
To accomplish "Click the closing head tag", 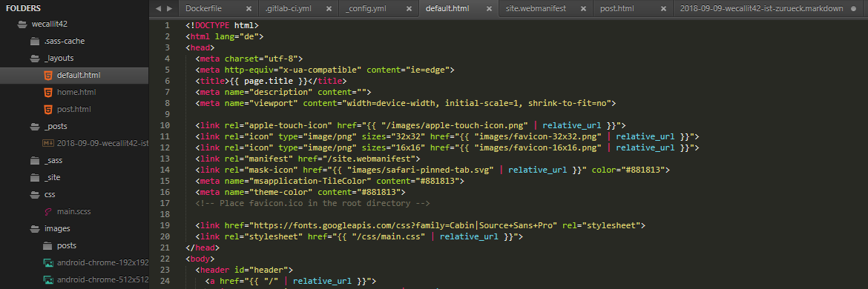I will coord(203,248).
